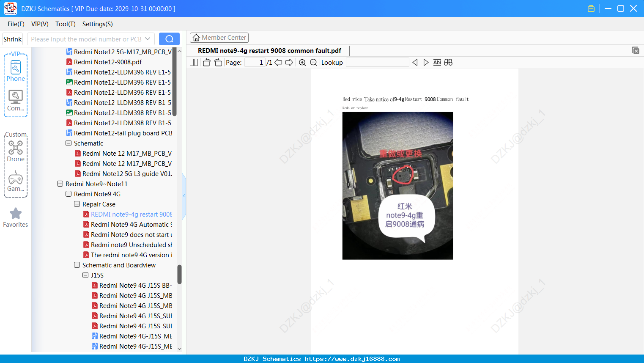The width and height of the screenshot is (644, 363).
Task: Click the tree scroll up arrow
Action: tap(179, 51)
